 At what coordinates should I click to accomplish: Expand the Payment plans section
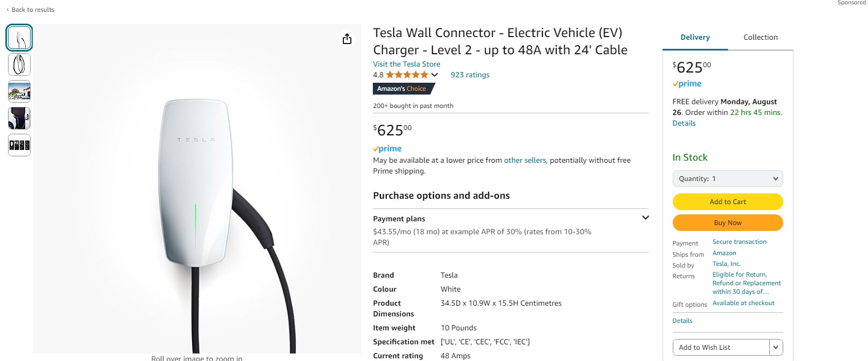coord(645,218)
